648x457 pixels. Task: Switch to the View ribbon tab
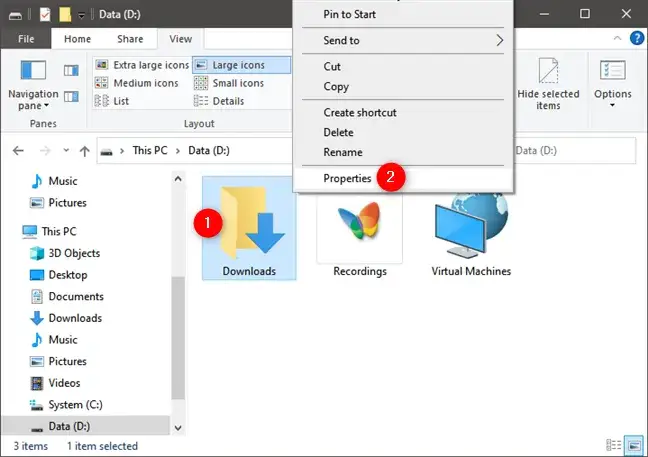(x=181, y=39)
